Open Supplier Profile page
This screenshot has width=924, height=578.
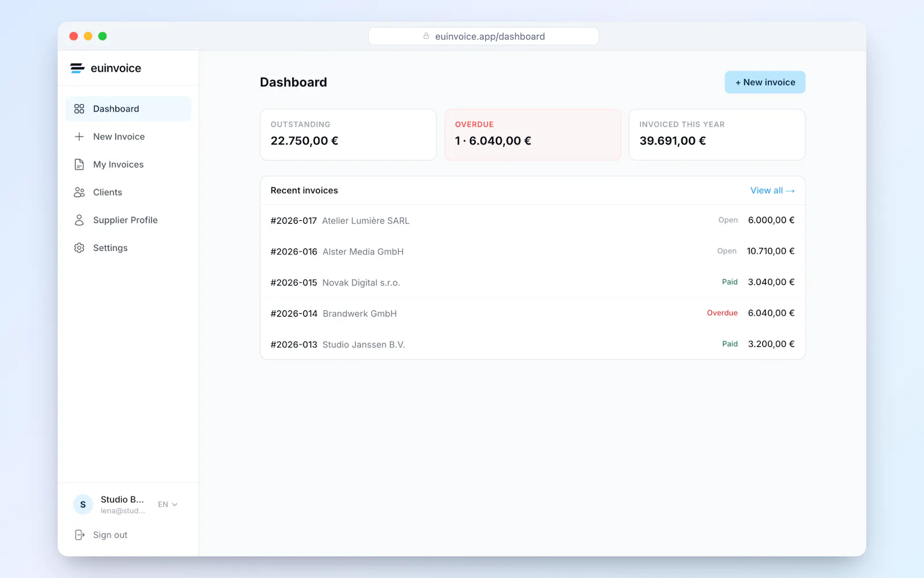tap(128, 220)
